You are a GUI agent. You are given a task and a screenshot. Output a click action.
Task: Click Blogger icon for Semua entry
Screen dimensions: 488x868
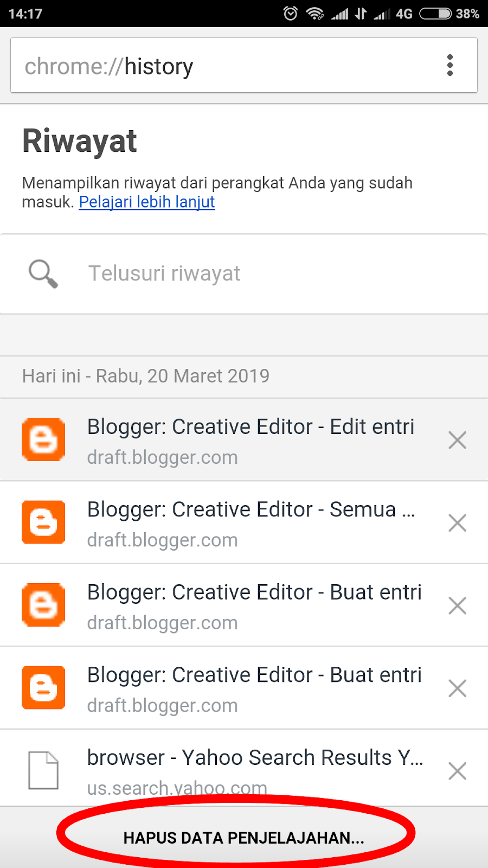pos(43,522)
